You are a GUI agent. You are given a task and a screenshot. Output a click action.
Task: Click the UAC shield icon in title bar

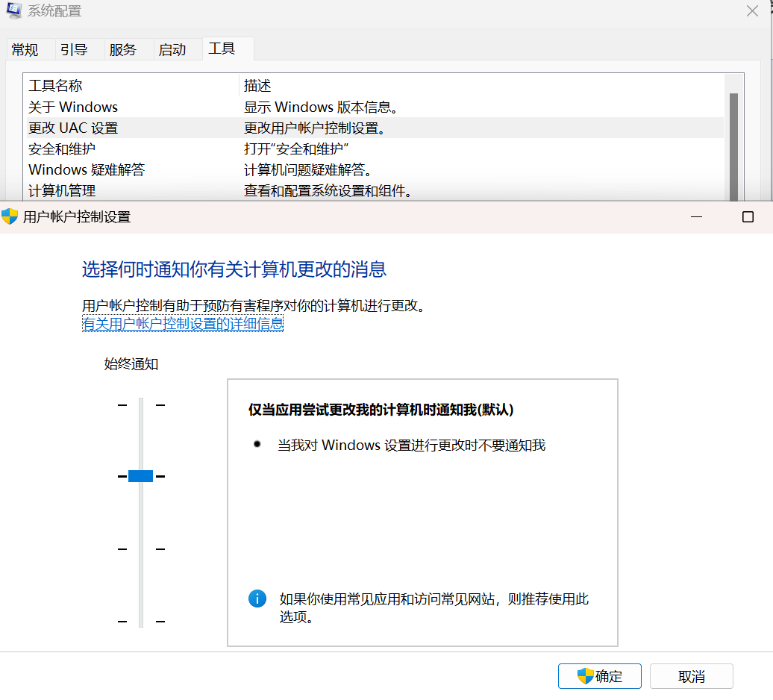click(10, 217)
